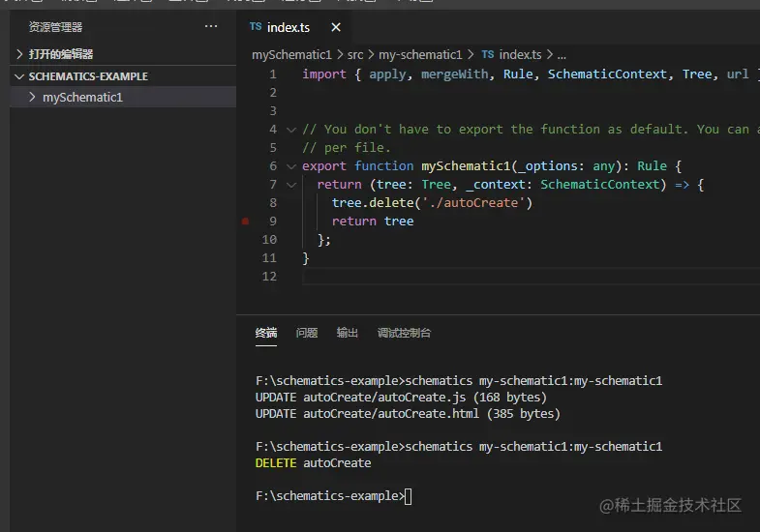Click the tree.delete('./autoCreate') code
The width and height of the screenshot is (760, 532).
[x=432, y=203]
